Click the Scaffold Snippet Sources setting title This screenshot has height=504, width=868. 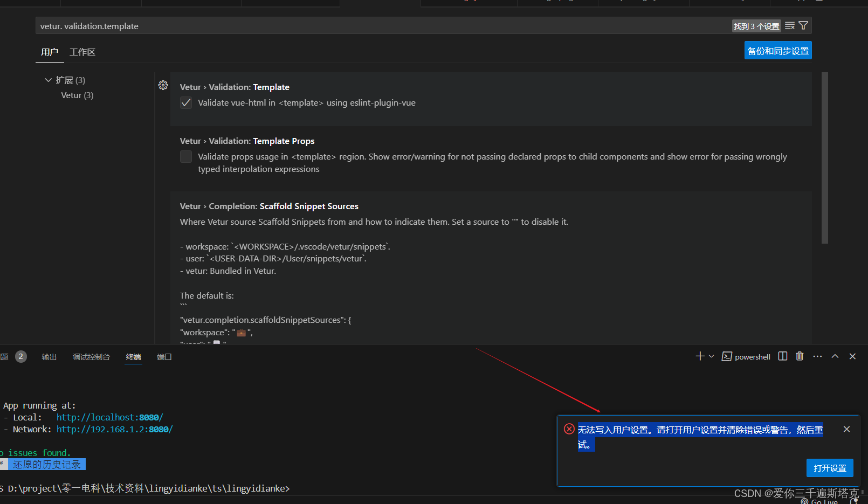tap(269, 206)
